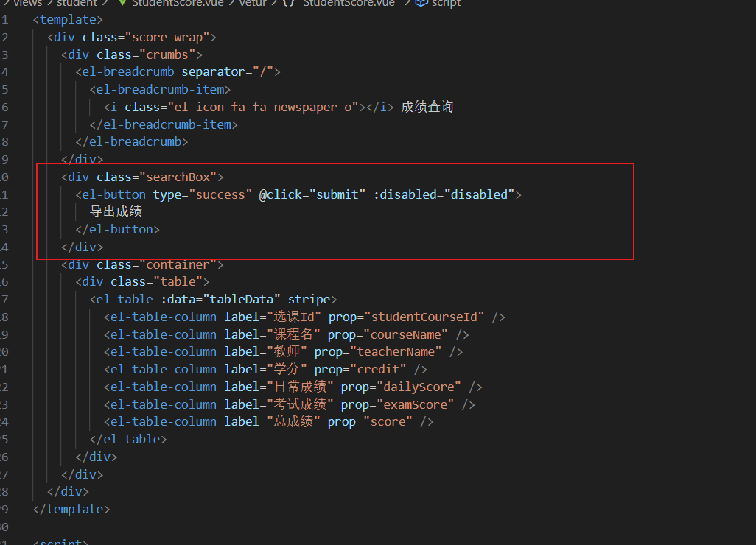
Task: Select the 'script' breadcrumb label
Action: pyautogui.click(x=446, y=3)
